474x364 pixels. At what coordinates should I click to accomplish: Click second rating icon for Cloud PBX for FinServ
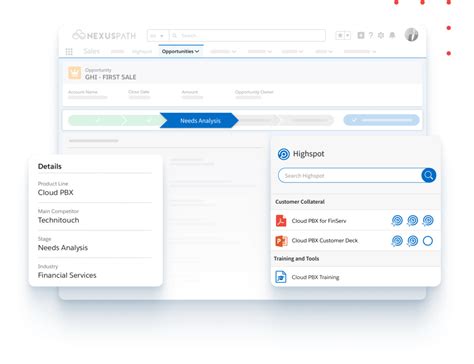pos(413,220)
